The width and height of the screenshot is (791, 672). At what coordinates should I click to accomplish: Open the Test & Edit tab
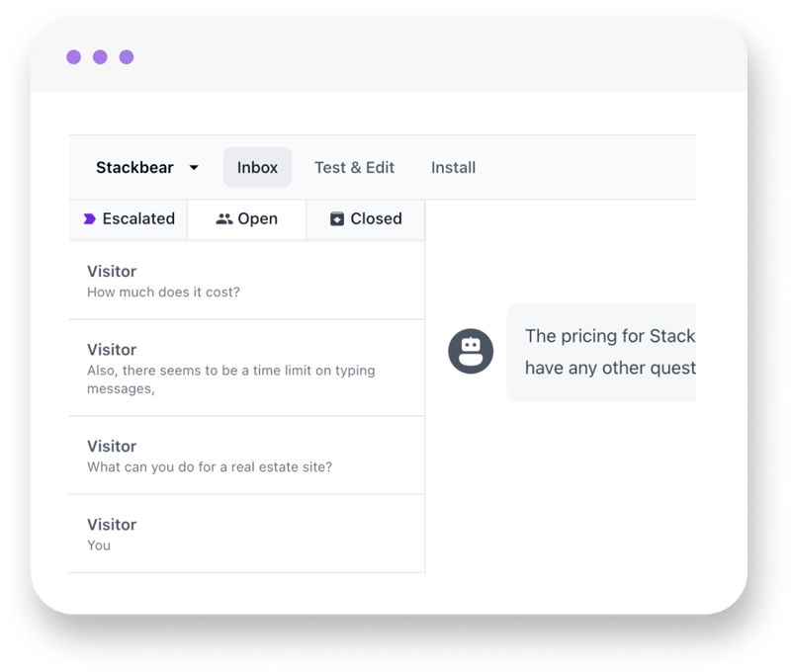pos(354,167)
